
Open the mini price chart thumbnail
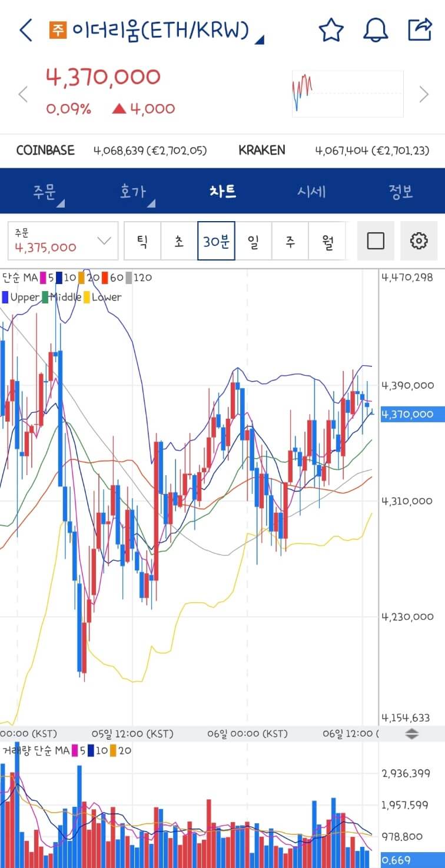[347, 94]
